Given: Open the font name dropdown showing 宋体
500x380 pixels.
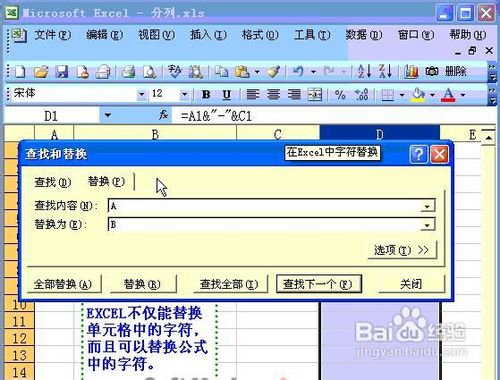Looking at the screenshot, I should (x=141, y=95).
